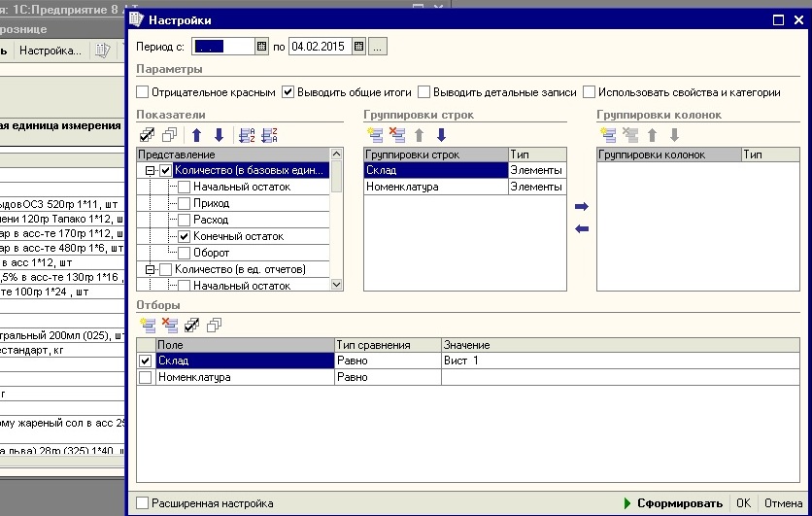The width and height of the screenshot is (812, 516).
Task: Click the period selection ellipsis button
Action: [x=377, y=47]
